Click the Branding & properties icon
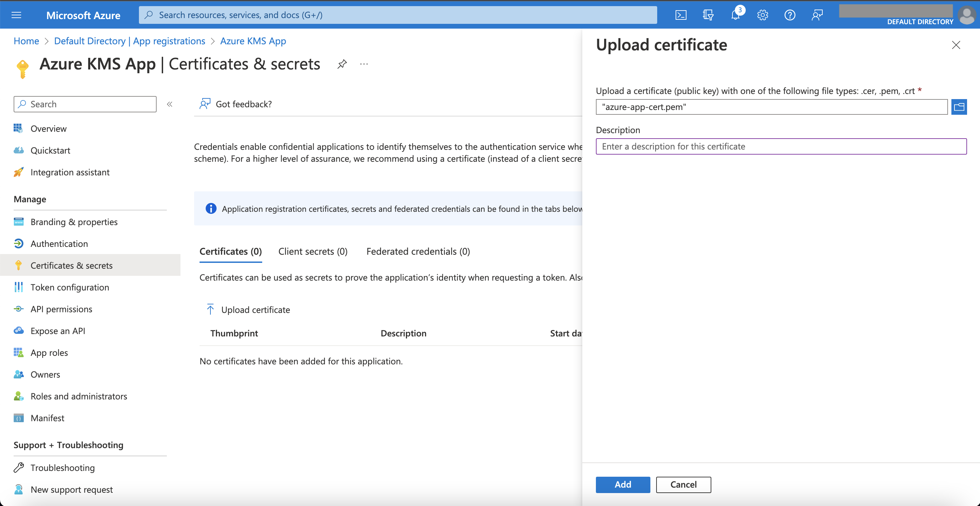 [x=18, y=221]
